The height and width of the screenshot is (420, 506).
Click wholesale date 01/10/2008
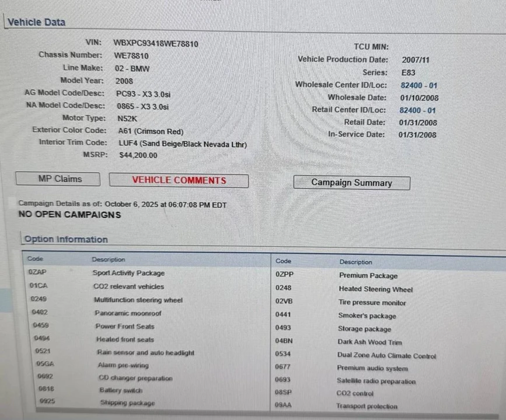419,98
